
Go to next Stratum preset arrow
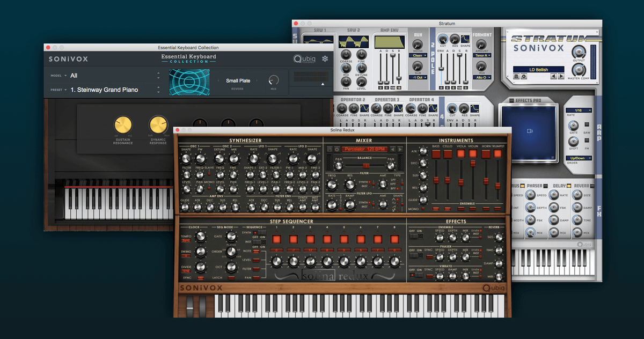(x=561, y=77)
